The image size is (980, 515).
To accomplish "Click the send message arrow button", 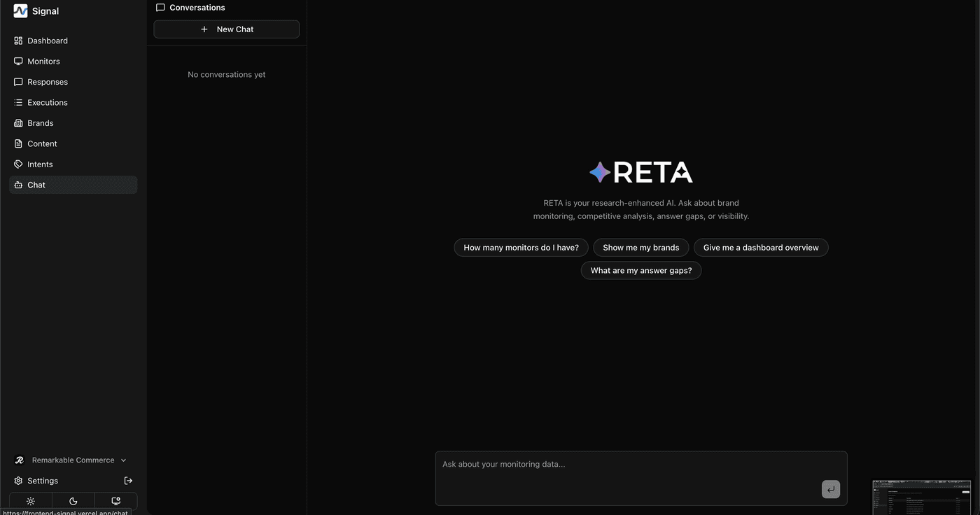I will [x=831, y=490].
